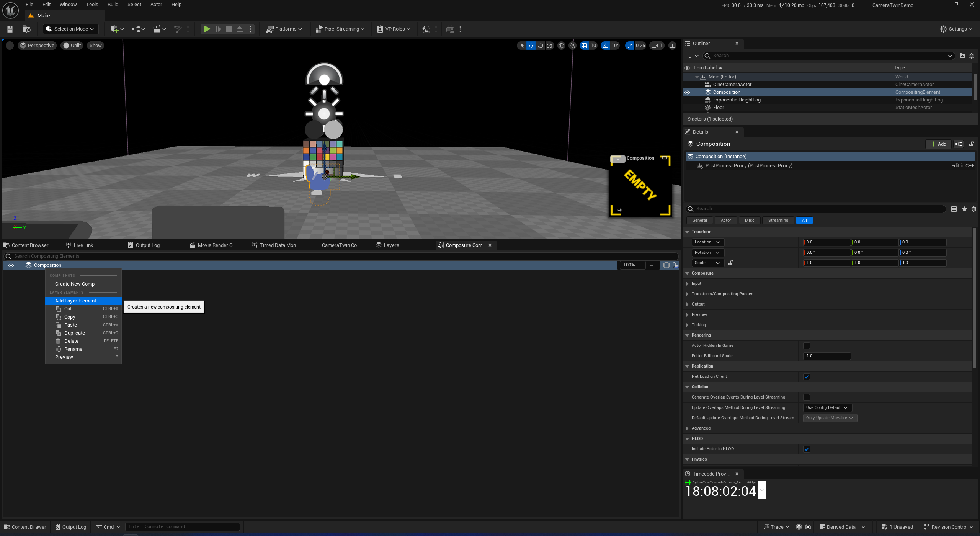Toggle grid snapping icon in viewport

(x=584, y=46)
